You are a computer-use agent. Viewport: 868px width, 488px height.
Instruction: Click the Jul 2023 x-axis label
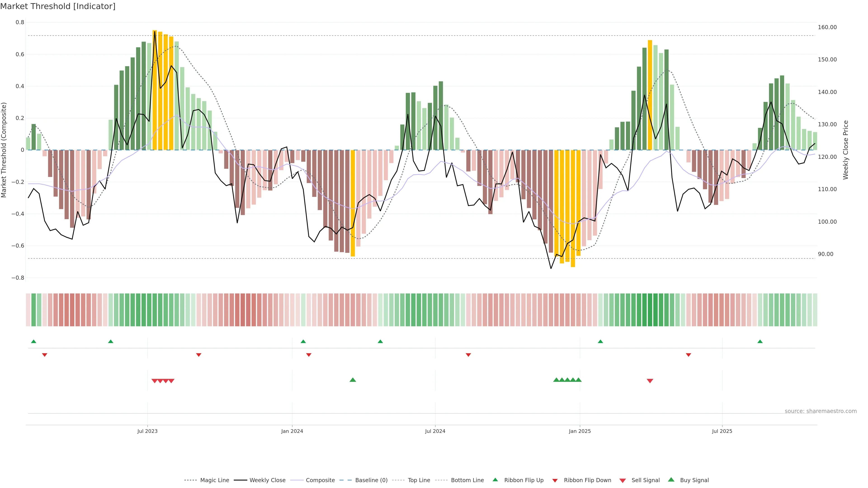click(x=147, y=431)
